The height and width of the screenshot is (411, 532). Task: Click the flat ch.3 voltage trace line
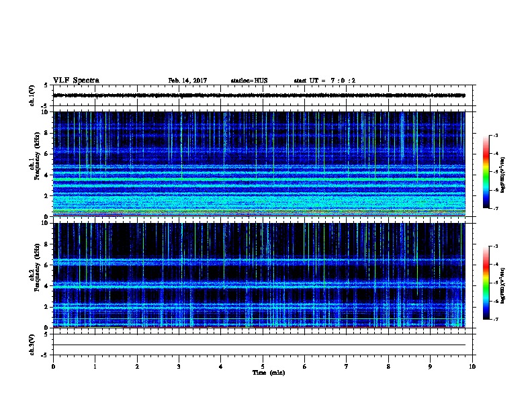tap(259, 345)
